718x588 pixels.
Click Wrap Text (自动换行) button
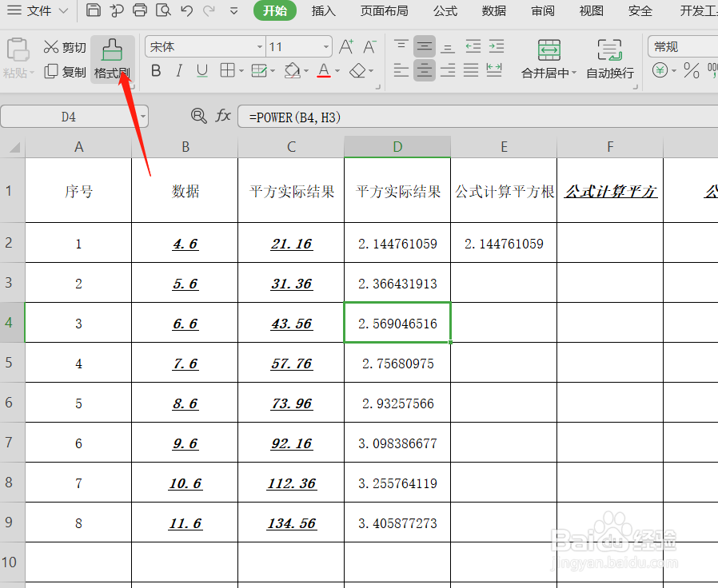(x=610, y=59)
